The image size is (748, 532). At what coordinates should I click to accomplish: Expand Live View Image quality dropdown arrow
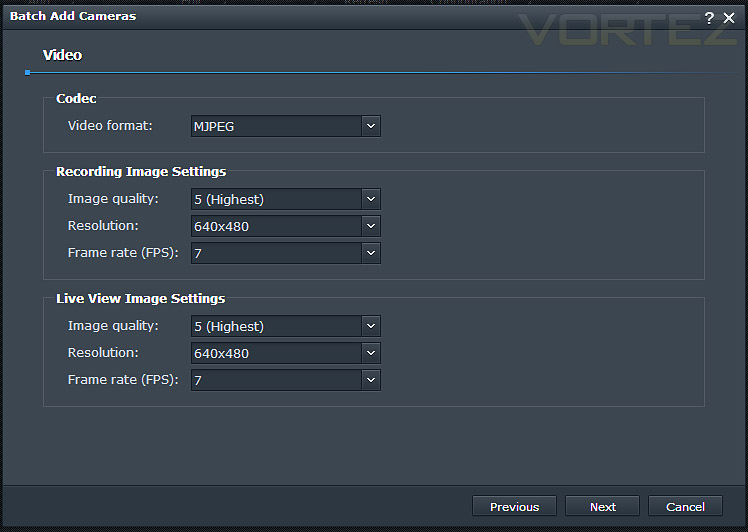371,326
